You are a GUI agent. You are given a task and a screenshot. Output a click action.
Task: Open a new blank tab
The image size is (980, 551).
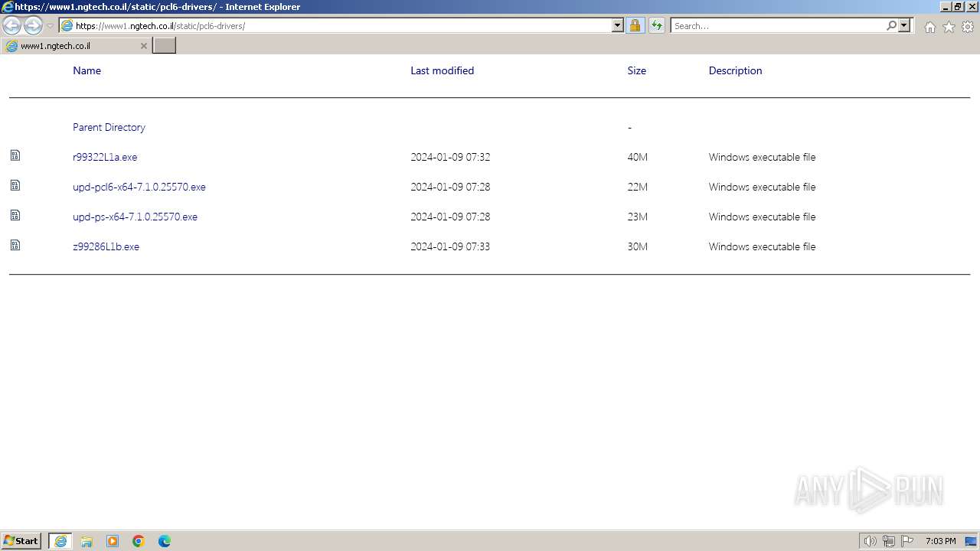point(165,46)
